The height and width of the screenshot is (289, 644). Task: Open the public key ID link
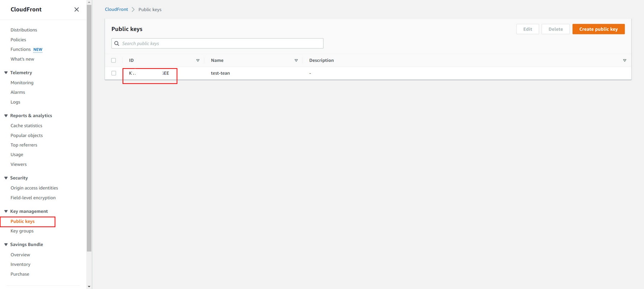tap(149, 73)
